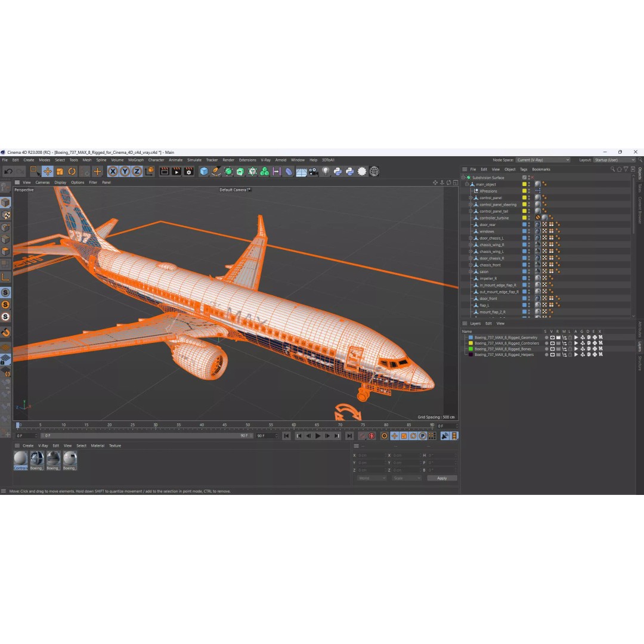Click the white gear-shaped toolbar icon
644x644 pixels.
362,172
